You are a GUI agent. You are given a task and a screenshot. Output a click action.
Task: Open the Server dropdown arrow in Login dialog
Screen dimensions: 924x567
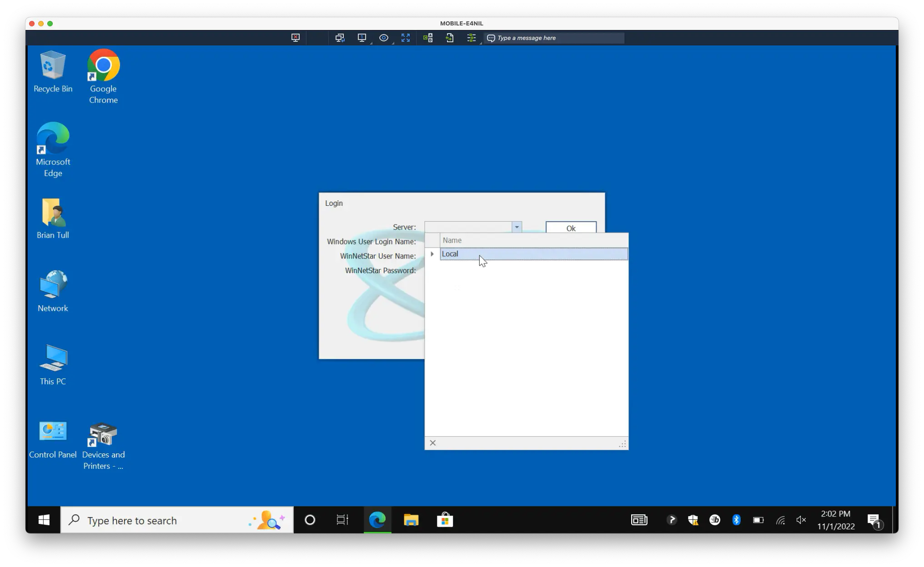(517, 227)
